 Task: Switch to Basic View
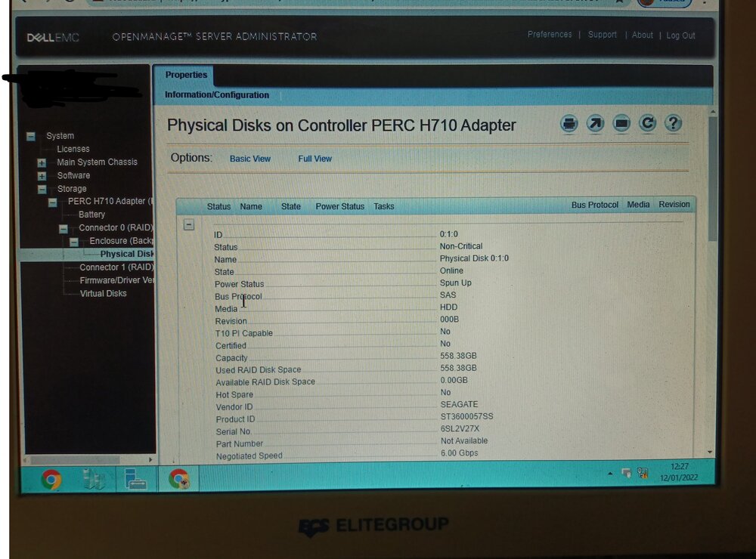249,159
